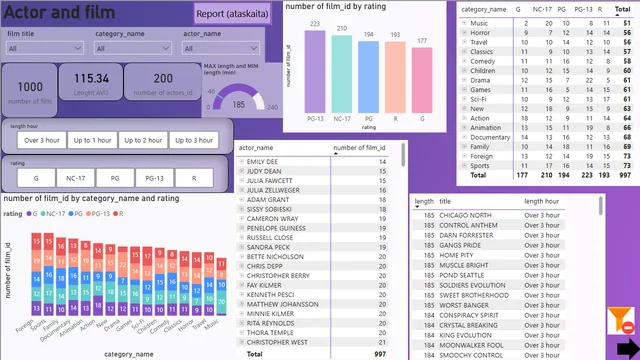Click the NC-17 bar in rating chart
The width and height of the screenshot is (640, 360).
[342, 74]
